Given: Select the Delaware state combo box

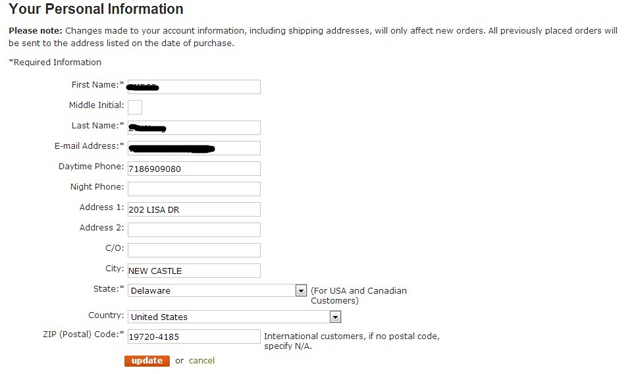Looking at the screenshot, I should 217,290.
